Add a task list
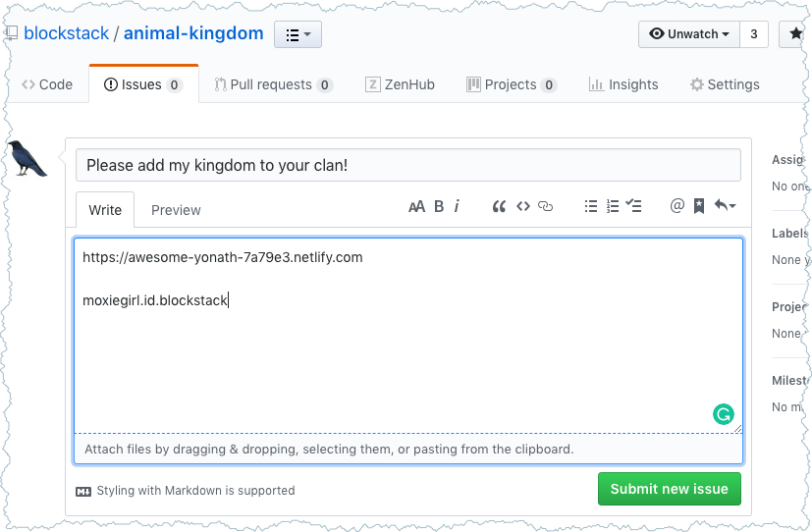The height and width of the screenshot is (532, 812). tap(634, 206)
